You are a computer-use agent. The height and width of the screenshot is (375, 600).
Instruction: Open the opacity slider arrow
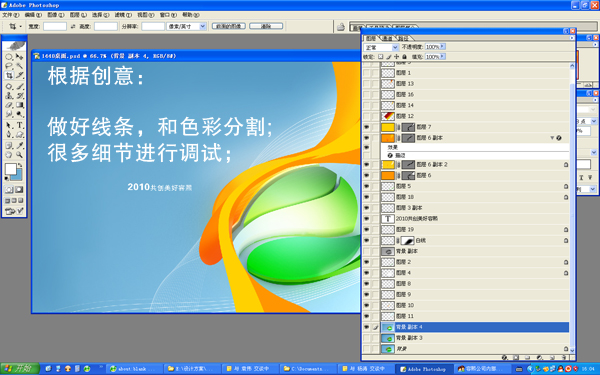(x=442, y=47)
